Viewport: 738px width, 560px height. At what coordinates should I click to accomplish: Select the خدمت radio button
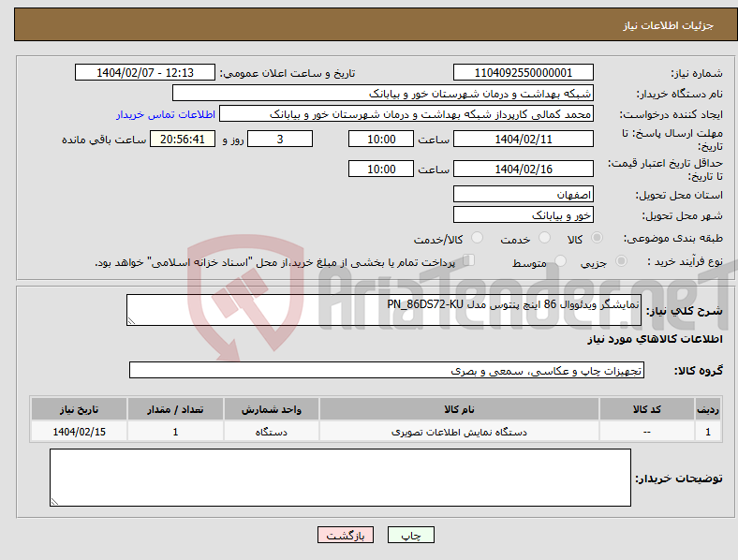click(x=544, y=238)
